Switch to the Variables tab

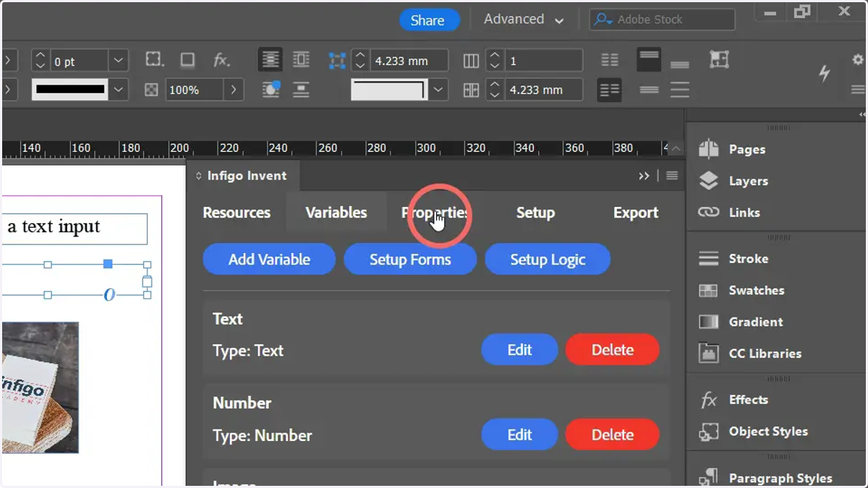336,213
